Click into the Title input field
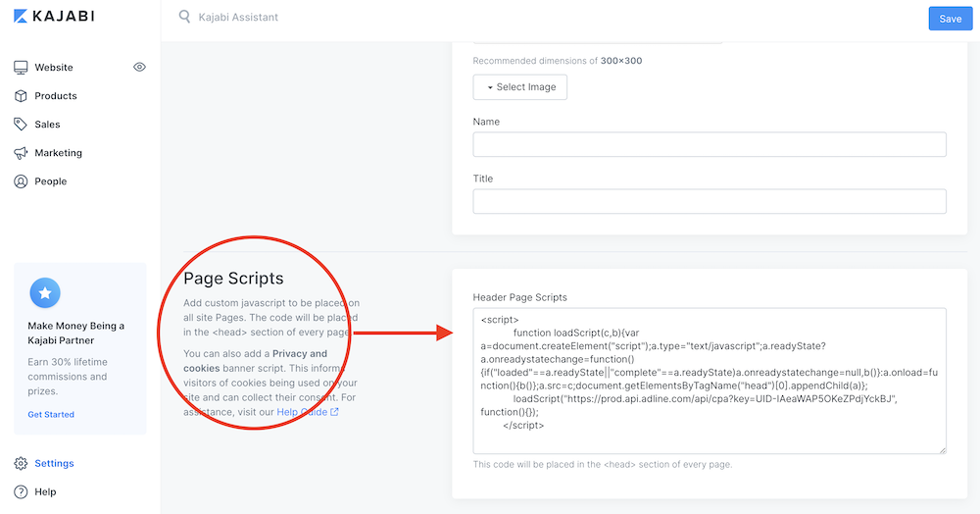Viewport: 980px width, 514px height. tap(710, 201)
